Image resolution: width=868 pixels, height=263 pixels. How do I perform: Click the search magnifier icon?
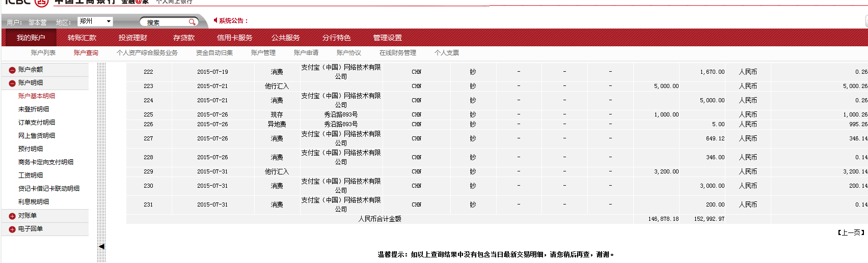(x=192, y=22)
